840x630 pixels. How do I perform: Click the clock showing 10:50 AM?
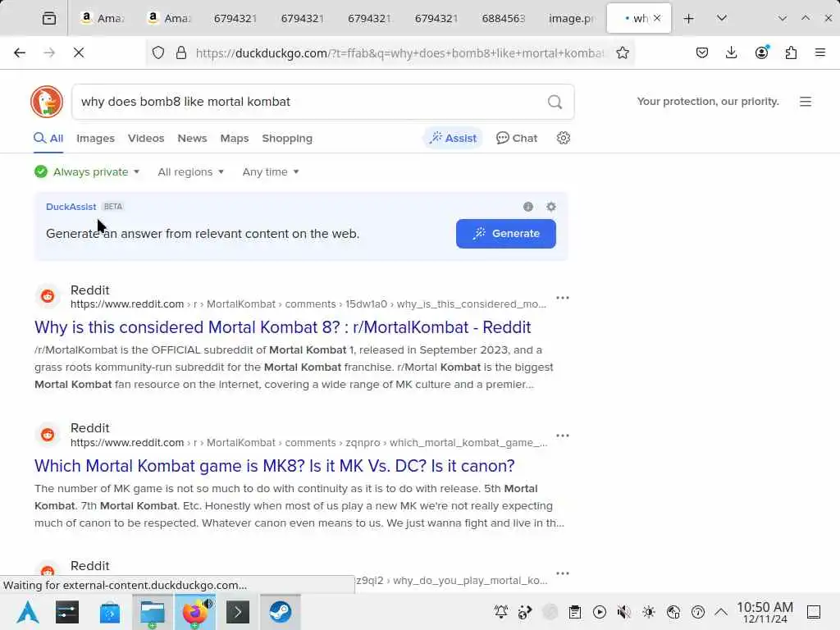[x=765, y=612]
